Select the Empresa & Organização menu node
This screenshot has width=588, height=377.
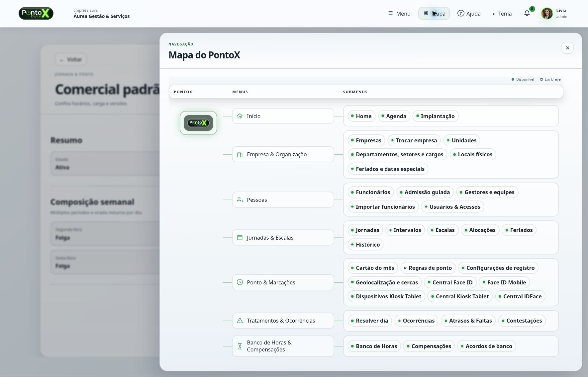[x=283, y=154]
